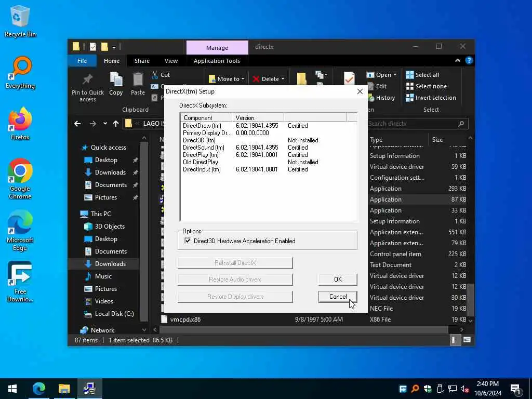Open the Open dropdown arrow
Viewport: 532px width, 399px height.
tap(395, 75)
